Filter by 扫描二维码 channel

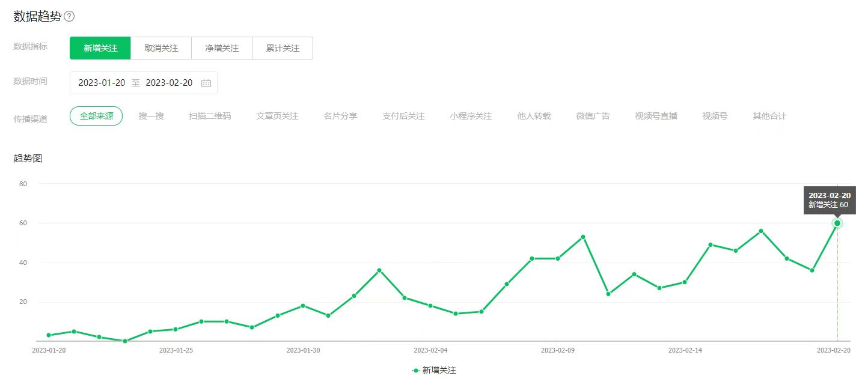tap(210, 116)
